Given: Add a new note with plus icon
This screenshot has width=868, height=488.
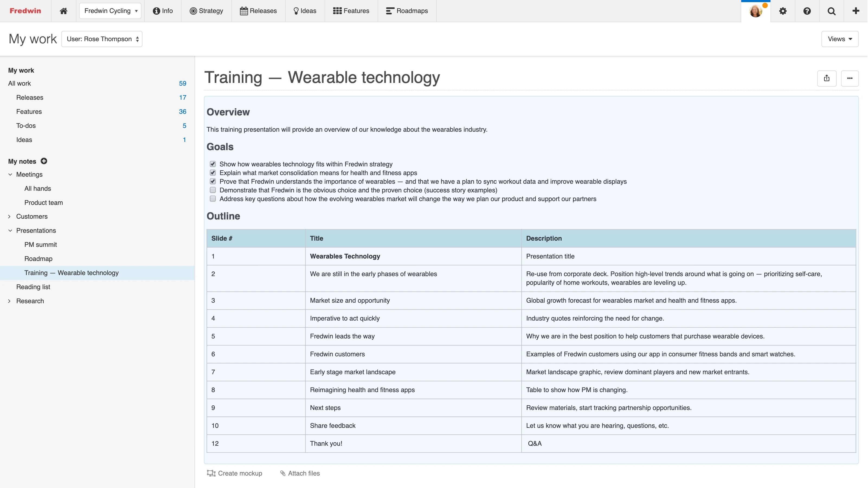Looking at the screenshot, I should click(x=44, y=161).
